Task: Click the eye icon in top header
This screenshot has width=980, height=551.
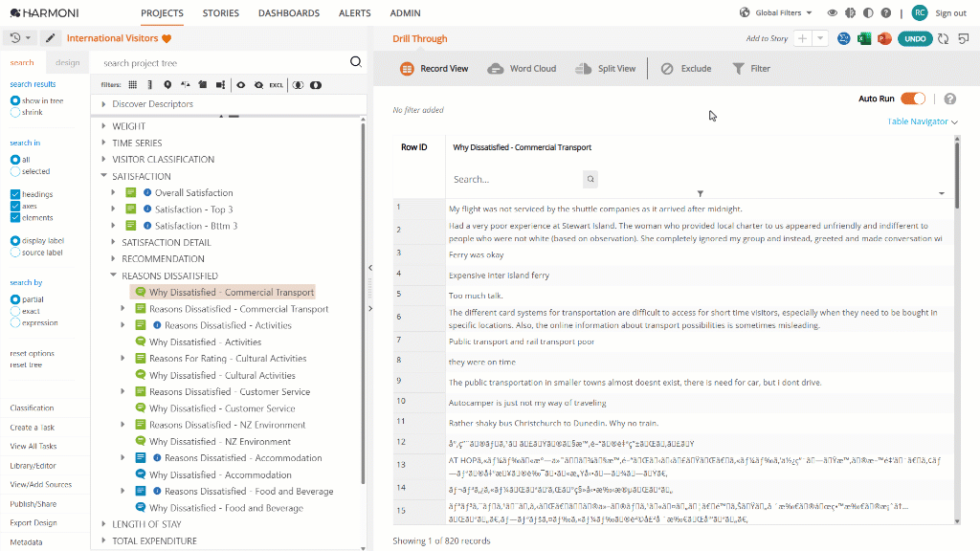Action: 832,12
